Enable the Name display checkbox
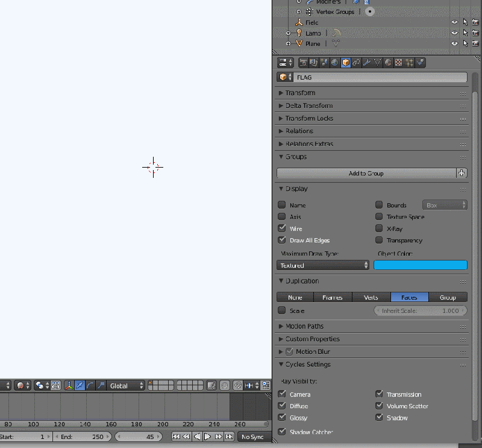 pos(281,204)
